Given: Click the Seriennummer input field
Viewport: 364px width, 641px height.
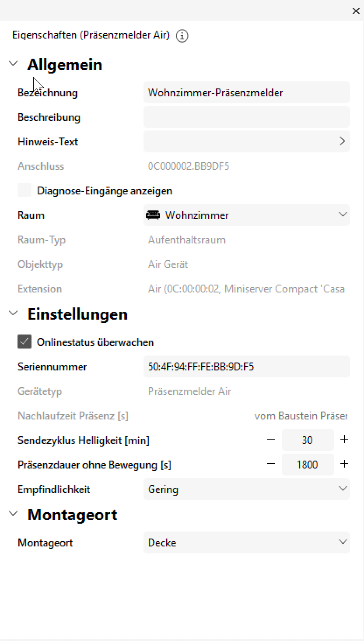Looking at the screenshot, I should (x=246, y=366).
